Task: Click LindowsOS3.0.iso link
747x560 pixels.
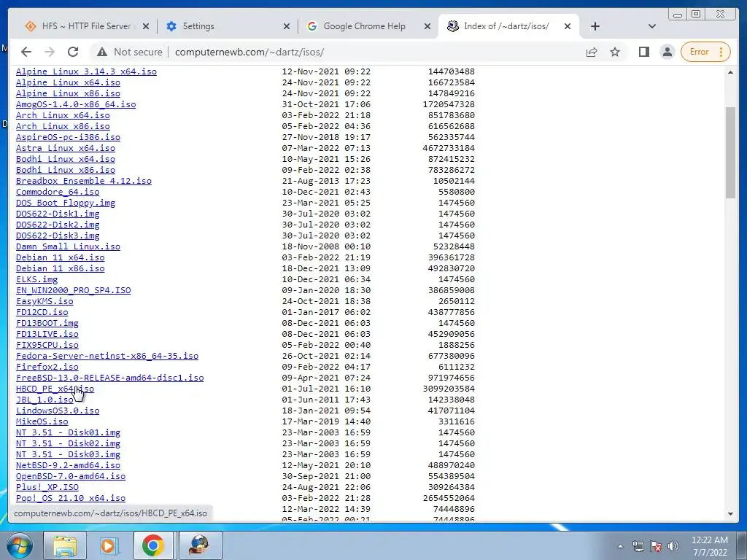Action: click(58, 411)
